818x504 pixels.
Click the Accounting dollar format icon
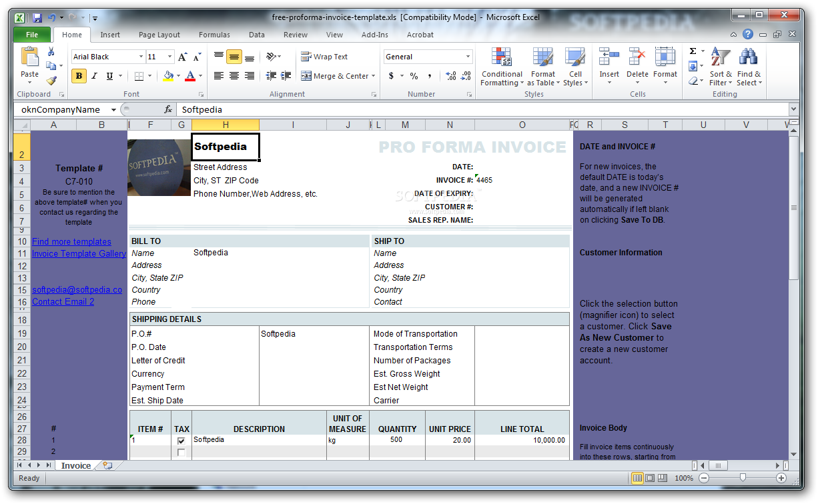[x=391, y=76]
